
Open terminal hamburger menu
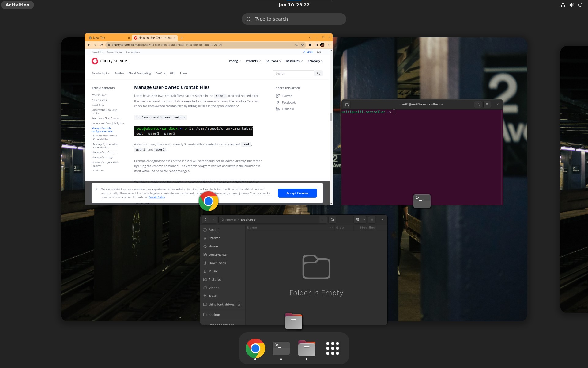pyautogui.click(x=487, y=105)
